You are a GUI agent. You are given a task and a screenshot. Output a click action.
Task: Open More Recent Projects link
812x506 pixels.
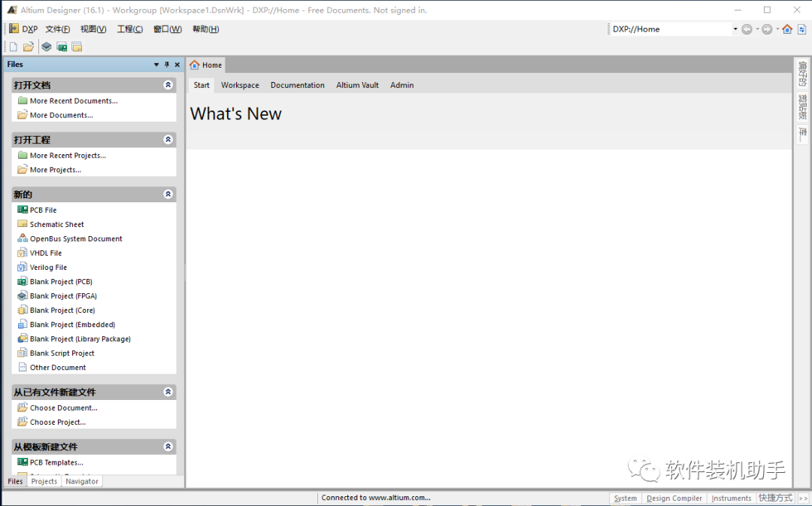(68, 156)
